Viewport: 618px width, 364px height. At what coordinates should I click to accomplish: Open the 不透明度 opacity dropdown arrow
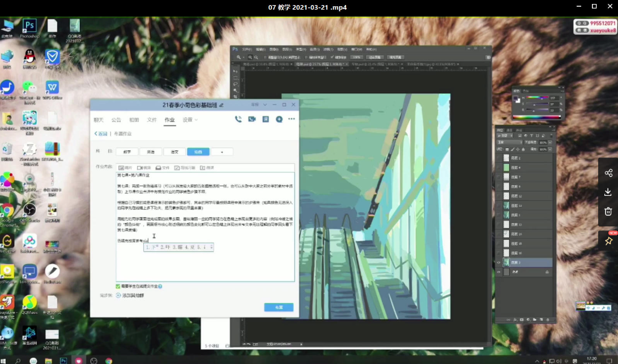coord(550,142)
